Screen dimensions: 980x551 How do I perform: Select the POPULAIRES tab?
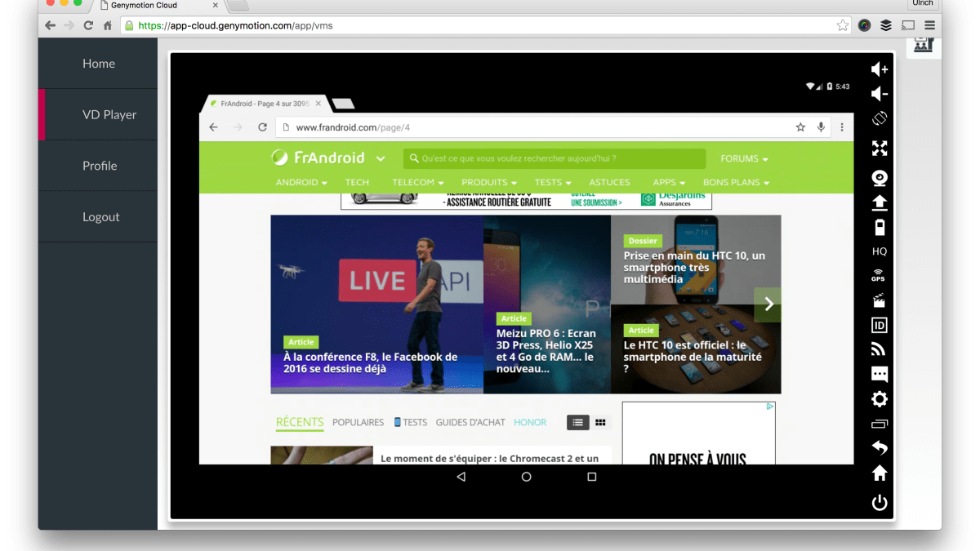click(x=358, y=422)
